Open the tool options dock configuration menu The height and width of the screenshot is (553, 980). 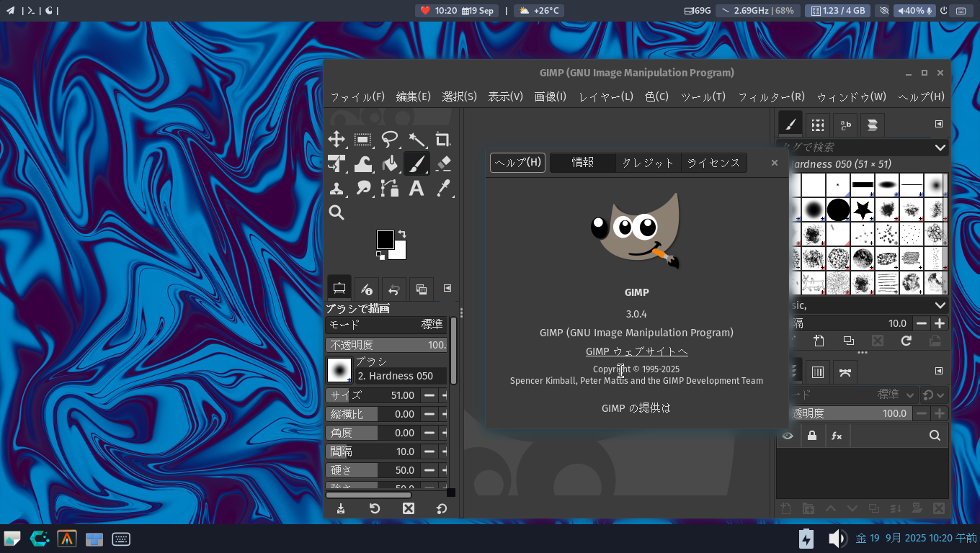pos(447,288)
